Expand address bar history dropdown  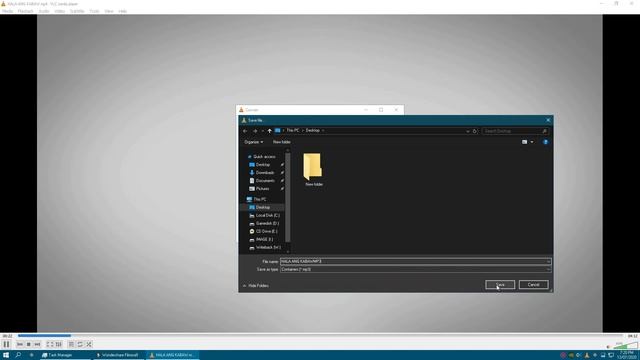468,131
